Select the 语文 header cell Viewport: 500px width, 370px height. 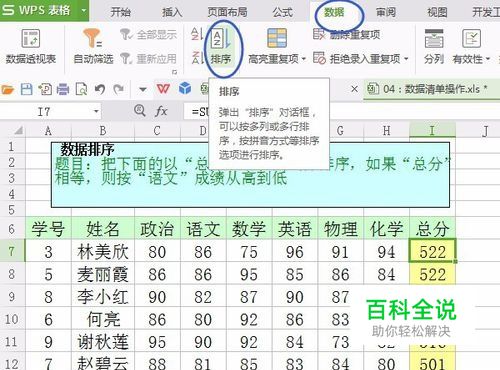[x=203, y=229]
